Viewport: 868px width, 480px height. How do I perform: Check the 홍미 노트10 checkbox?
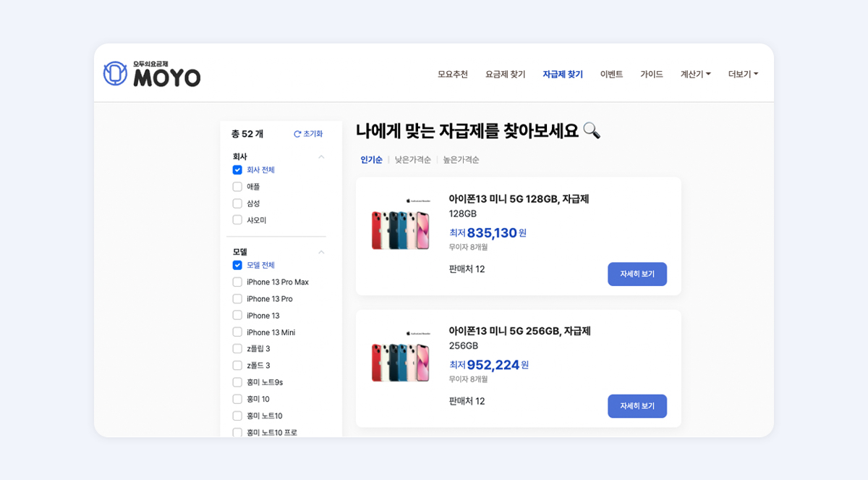tap(237, 416)
